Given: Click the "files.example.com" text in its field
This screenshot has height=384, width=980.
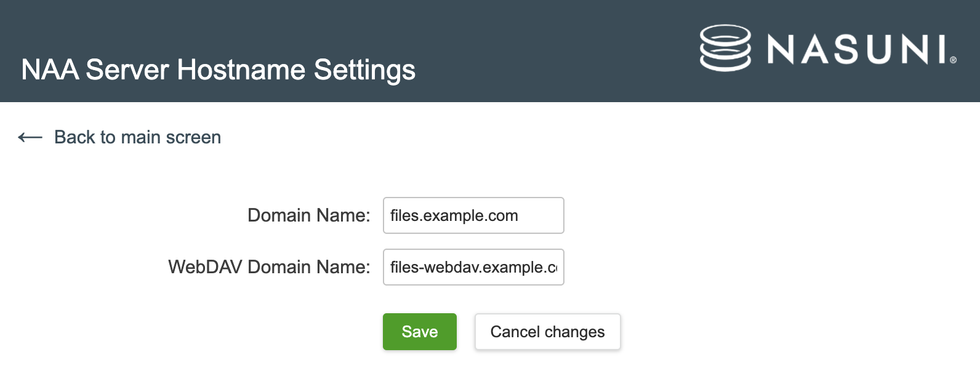Looking at the screenshot, I should (x=454, y=215).
